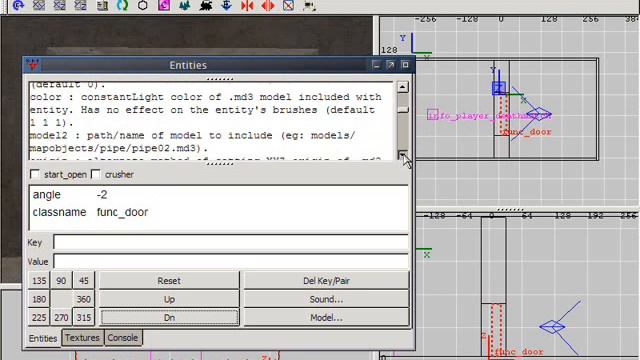The width and height of the screenshot is (640, 360).
Task: Set angle to 90
Action: (61, 281)
